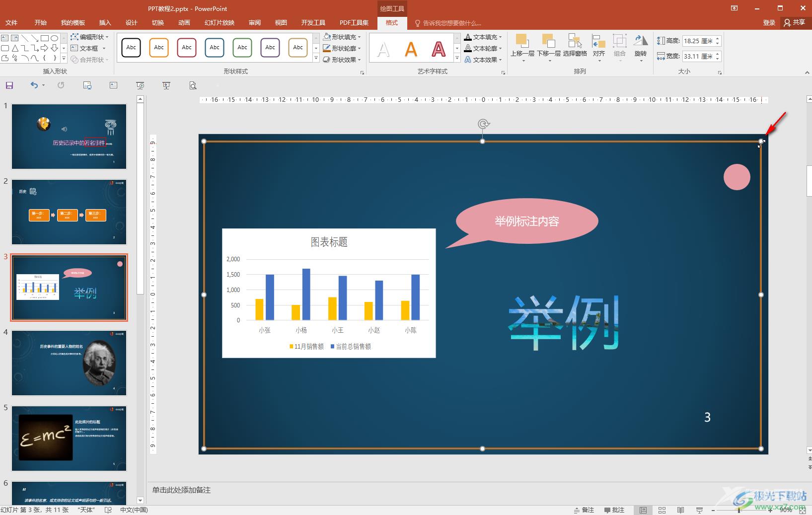The width and height of the screenshot is (812, 515).
Task: Click the presenter screen icon in quick toolbar
Action: (x=166, y=85)
